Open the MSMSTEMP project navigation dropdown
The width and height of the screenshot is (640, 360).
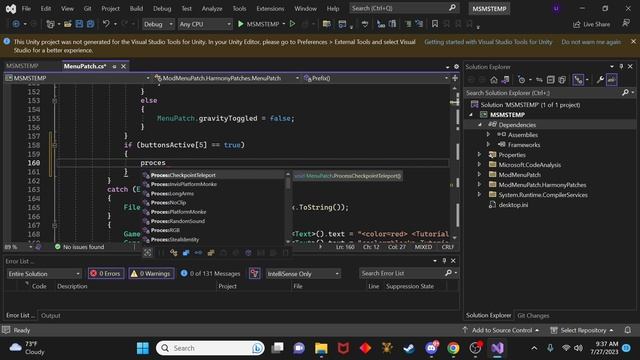(x=78, y=78)
